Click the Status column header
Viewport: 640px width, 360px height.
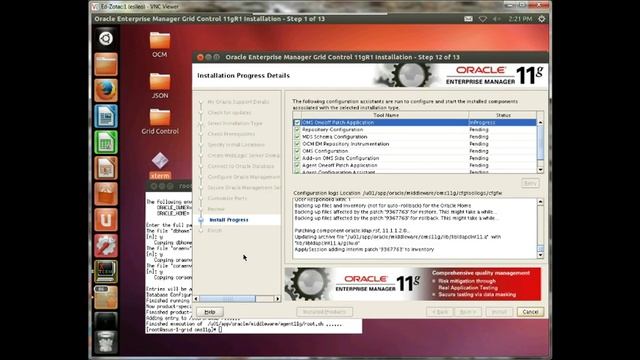[x=503, y=116]
